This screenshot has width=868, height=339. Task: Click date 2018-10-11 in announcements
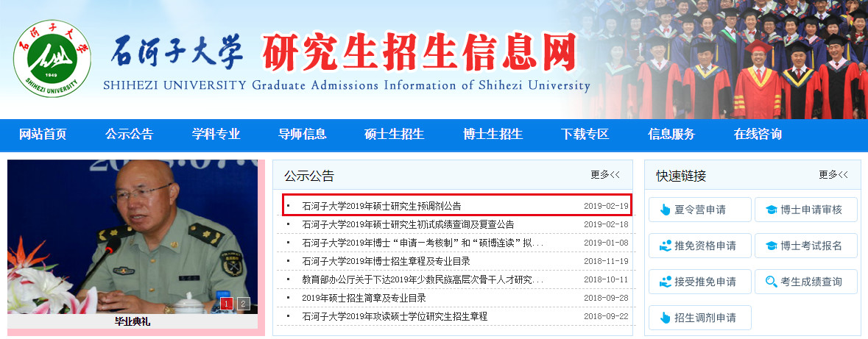point(606,279)
